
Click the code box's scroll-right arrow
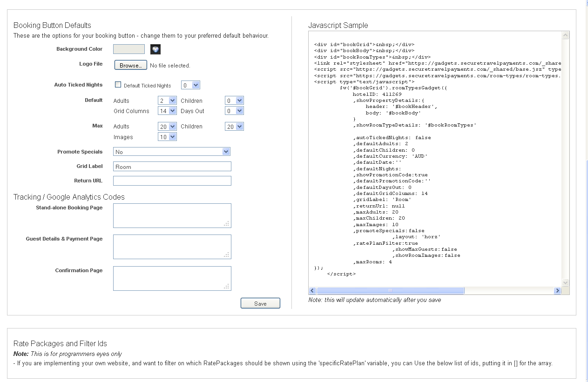[557, 291]
